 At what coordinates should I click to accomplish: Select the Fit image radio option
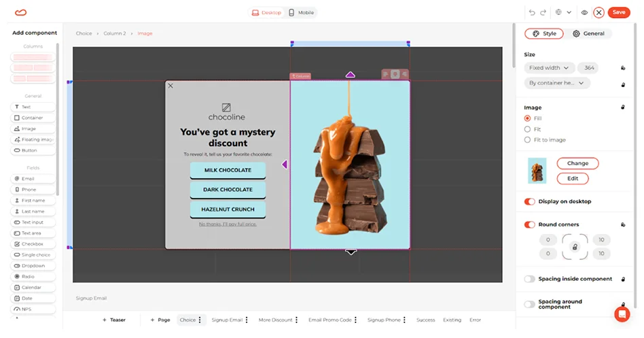pos(528,129)
